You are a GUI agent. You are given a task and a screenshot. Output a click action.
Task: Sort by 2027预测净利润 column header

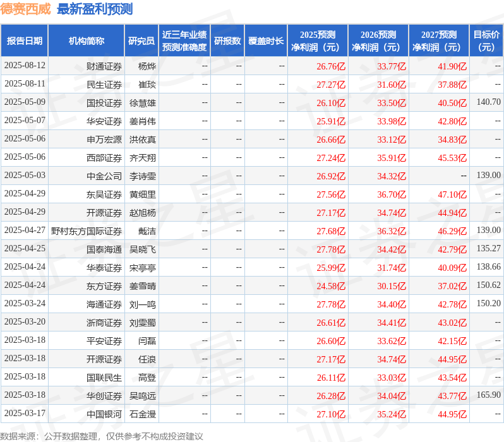(439, 41)
